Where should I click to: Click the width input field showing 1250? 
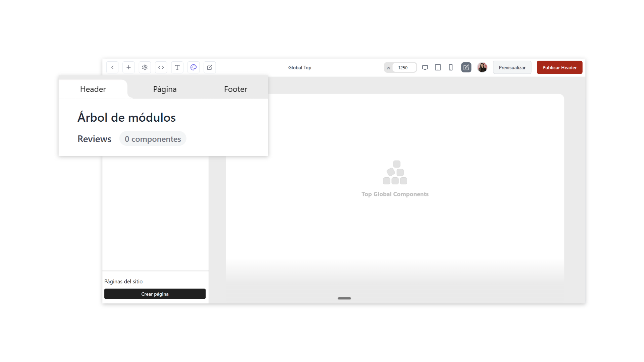(404, 67)
